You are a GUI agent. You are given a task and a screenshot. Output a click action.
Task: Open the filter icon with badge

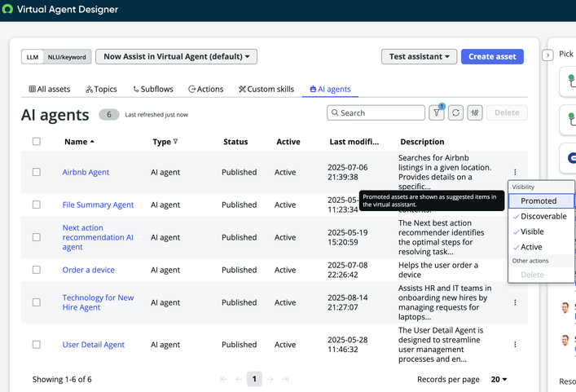tap(437, 113)
